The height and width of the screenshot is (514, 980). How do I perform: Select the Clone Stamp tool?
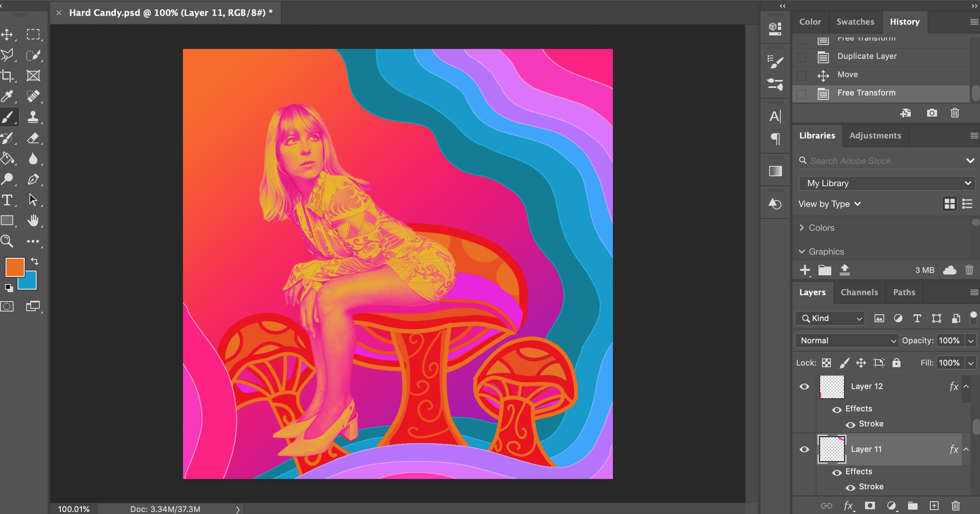click(x=33, y=117)
